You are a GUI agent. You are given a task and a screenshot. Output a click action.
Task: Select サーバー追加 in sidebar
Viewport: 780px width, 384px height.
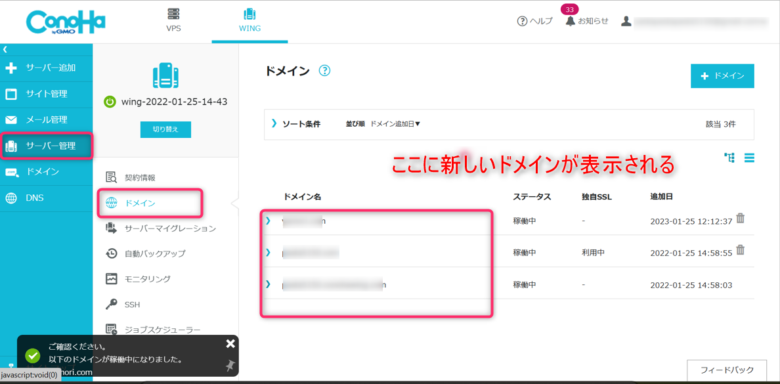point(46,68)
